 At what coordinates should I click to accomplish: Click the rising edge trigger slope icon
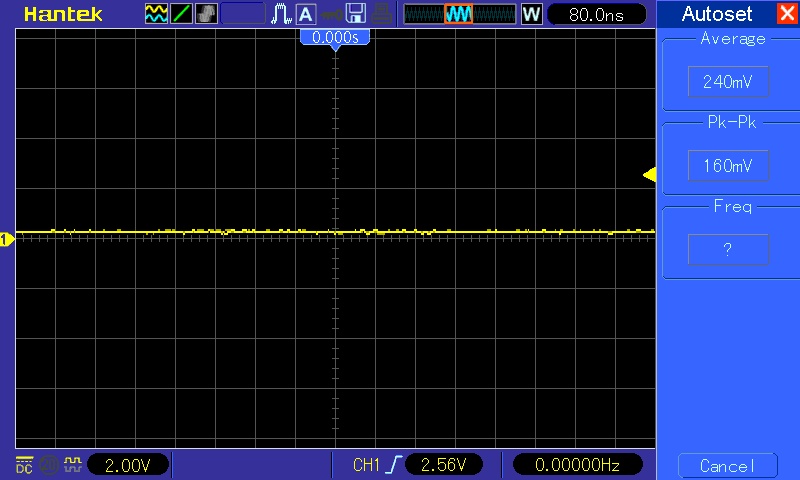click(x=399, y=465)
